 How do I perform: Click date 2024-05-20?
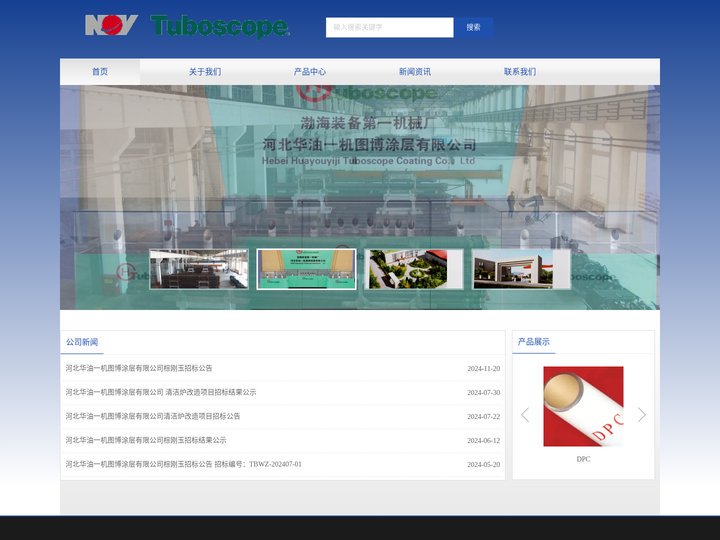pyautogui.click(x=484, y=465)
